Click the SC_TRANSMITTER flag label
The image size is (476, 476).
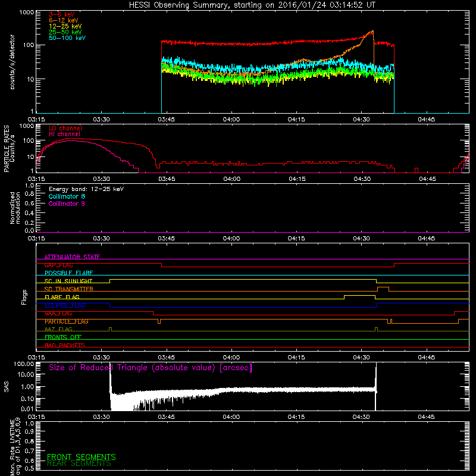point(69,289)
